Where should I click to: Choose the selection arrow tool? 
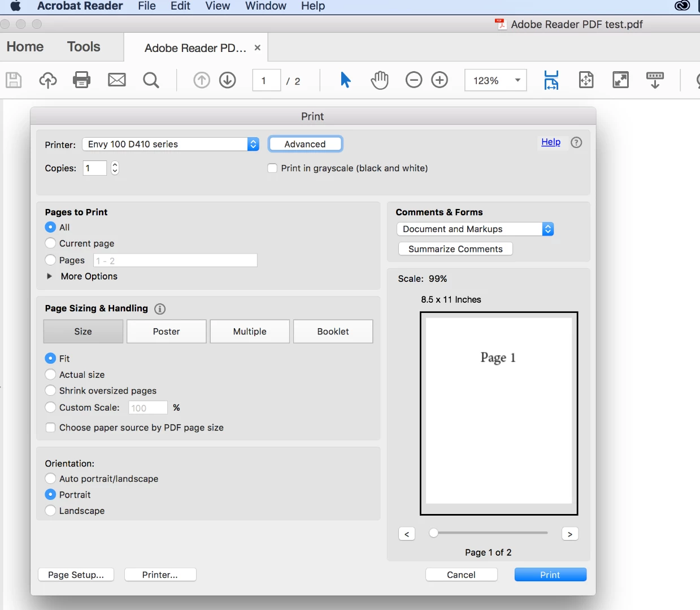346,80
